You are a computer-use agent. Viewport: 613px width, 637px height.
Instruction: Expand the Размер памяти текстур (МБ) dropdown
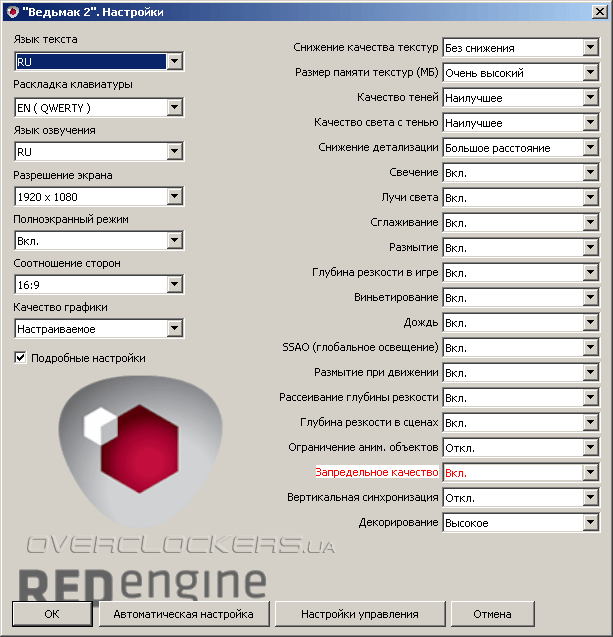coord(521,73)
